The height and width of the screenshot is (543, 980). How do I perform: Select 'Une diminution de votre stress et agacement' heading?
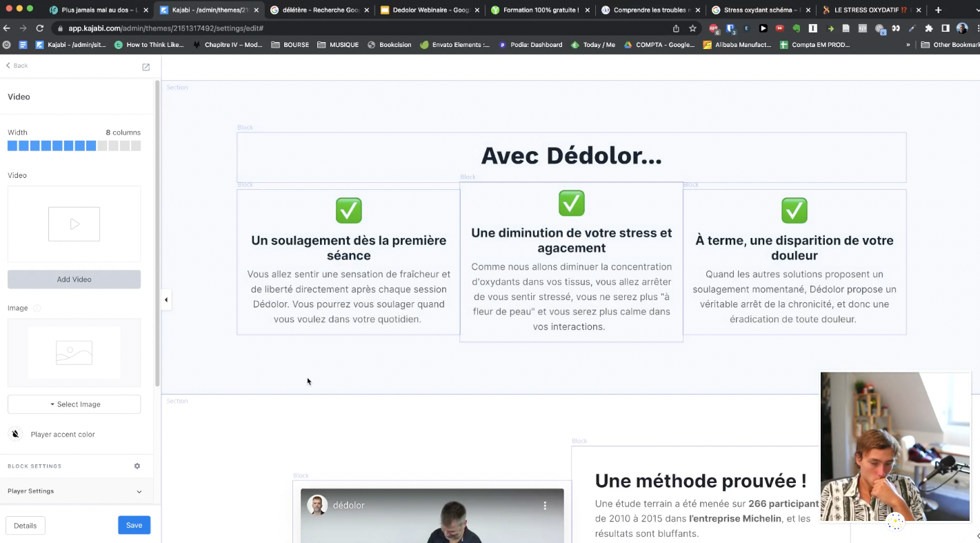pos(571,240)
